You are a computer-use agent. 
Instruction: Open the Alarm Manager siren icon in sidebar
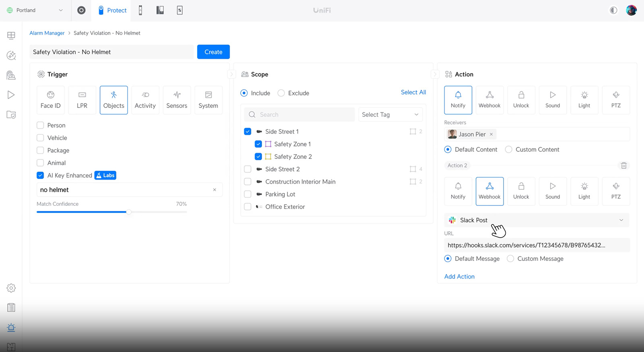point(11,327)
